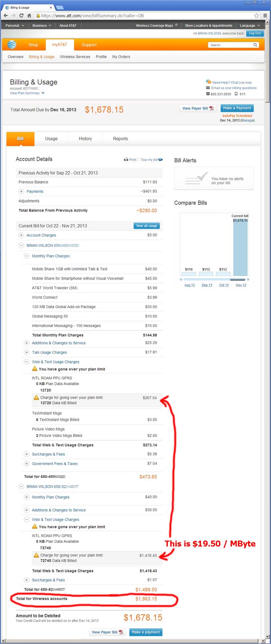Select the Bill tab
Image resolution: width=271 pixels, height=644 pixels.
[20, 139]
